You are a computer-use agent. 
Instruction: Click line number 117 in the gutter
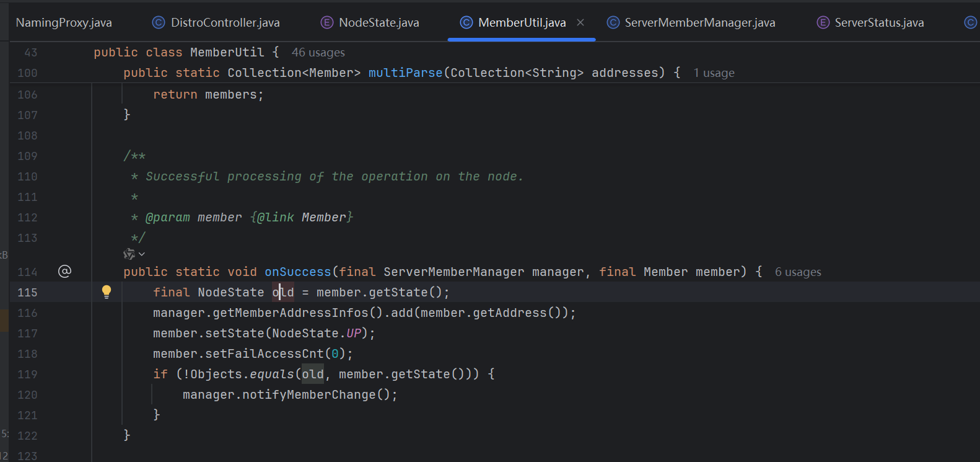point(27,334)
